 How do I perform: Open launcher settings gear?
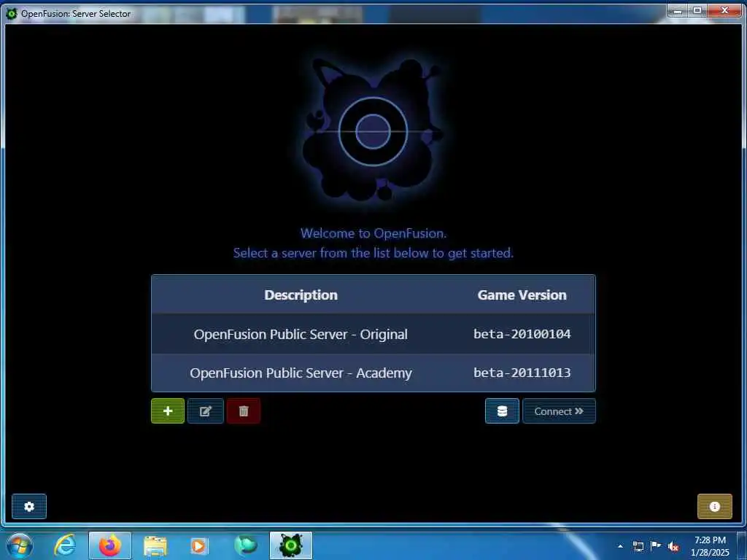29,506
